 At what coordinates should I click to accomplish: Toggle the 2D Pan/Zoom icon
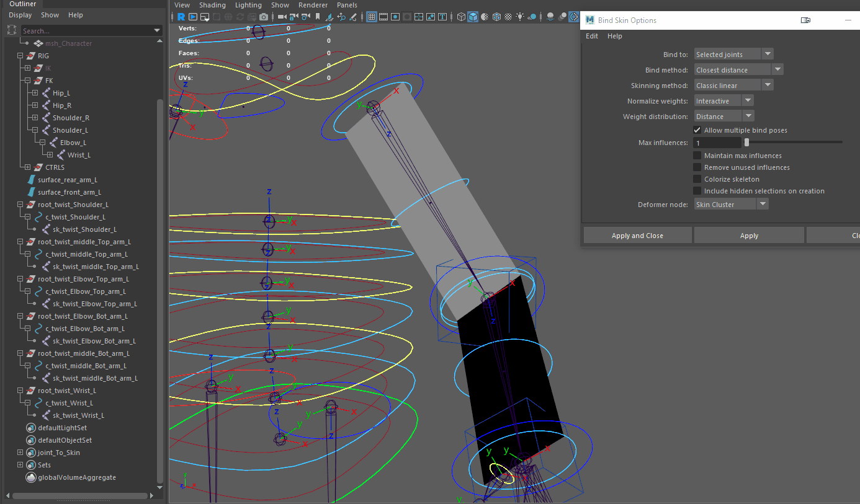coord(341,17)
